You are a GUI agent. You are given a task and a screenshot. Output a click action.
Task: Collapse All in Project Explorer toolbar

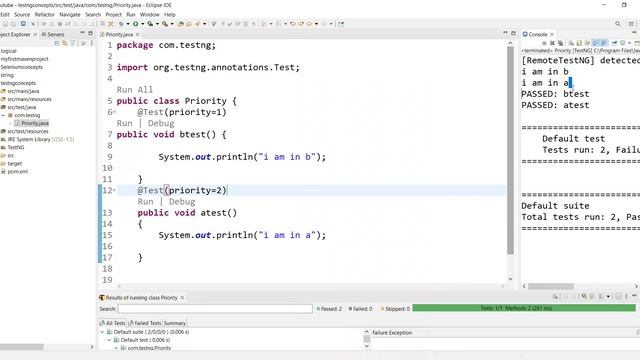tap(57, 43)
